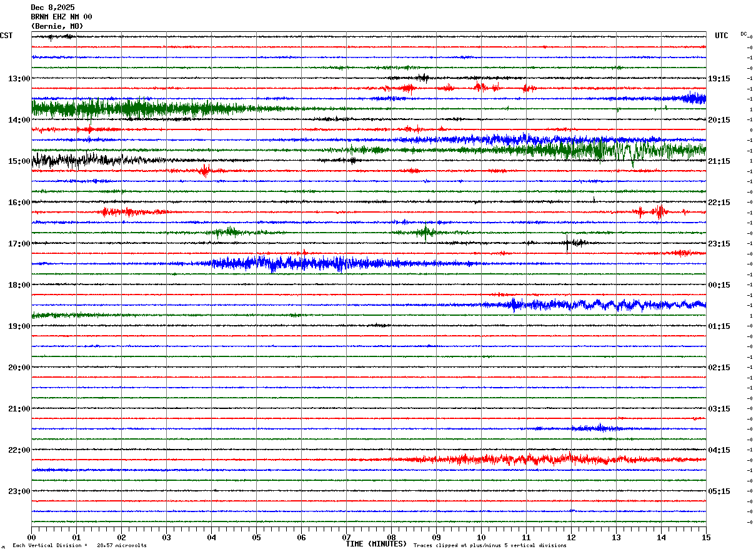Image resolution: width=756 pixels, height=554 pixels.
Task: Click minute tick label 15 on time axis
Action: click(706, 538)
